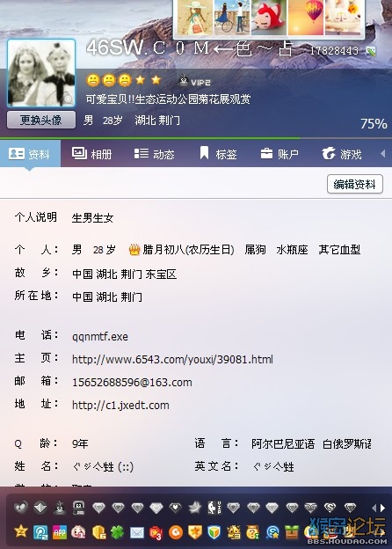The width and height of the screenshot is (392, 549).
Task: Select the hot air balloon cover thumbnail
Action: click(x=306, y=18)
